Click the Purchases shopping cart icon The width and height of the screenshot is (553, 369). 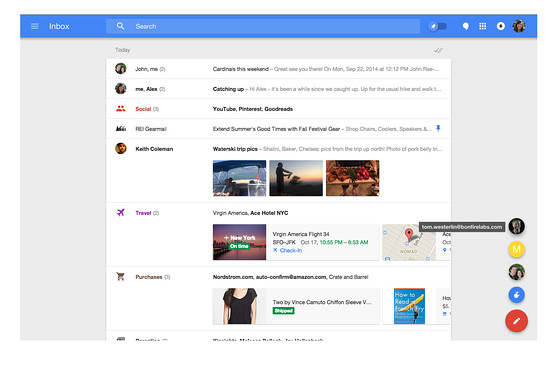click(x=121, y=276)
